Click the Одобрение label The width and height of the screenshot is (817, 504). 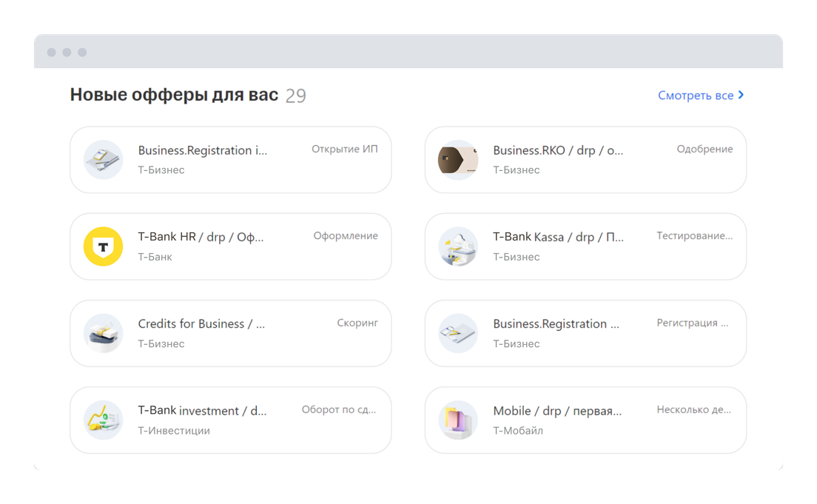pos(705,149)
